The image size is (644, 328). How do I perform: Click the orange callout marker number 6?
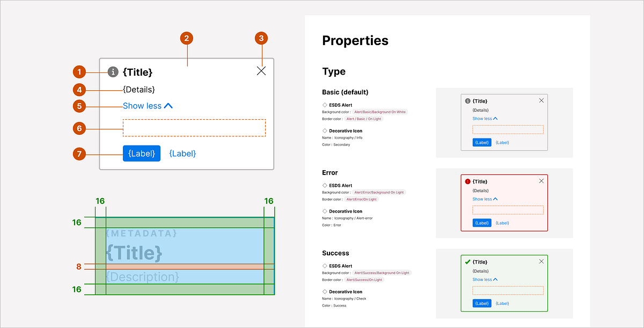click(x=79, y=128)
